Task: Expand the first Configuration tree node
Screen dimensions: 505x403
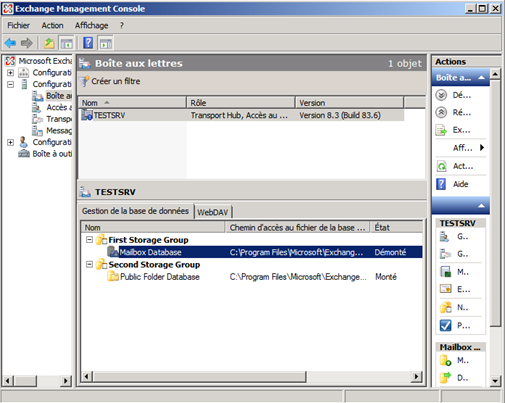Action: coord(10,73)
